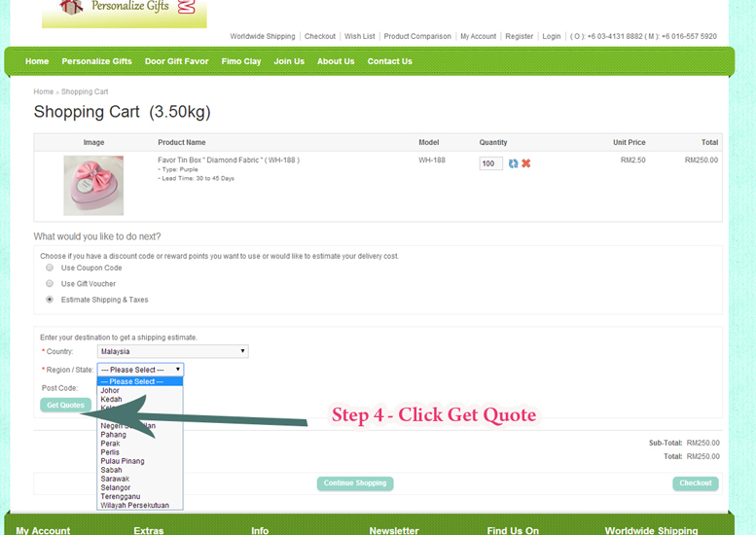Click the Favor Tin Box product name

[x=228, y=160]
